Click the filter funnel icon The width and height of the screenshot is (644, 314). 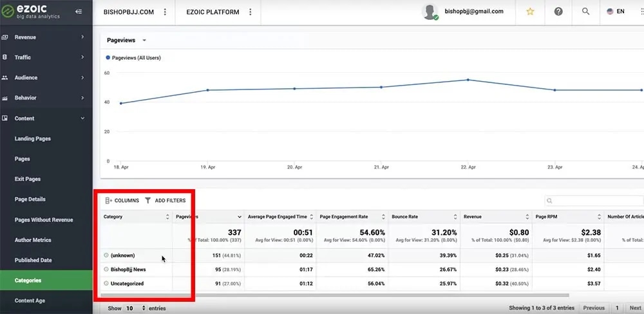click(x=148, y=201)
